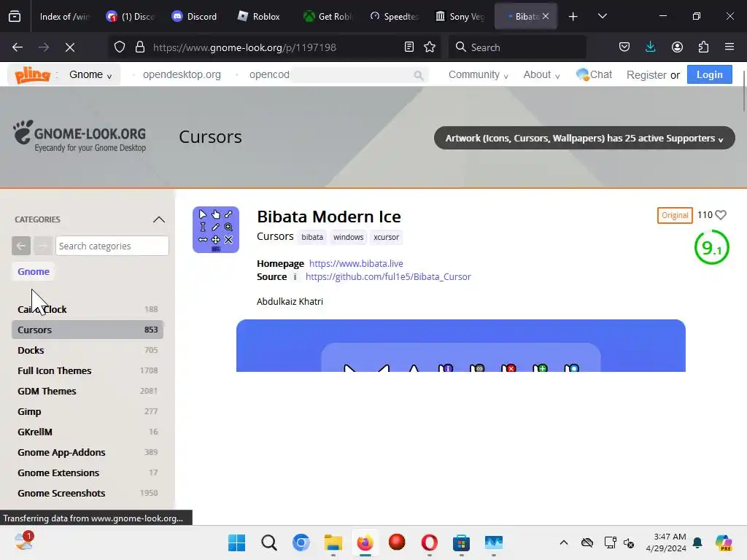Open Firefox View icon
This screenshot has width=747, height=560.
(x=15, y=17)
